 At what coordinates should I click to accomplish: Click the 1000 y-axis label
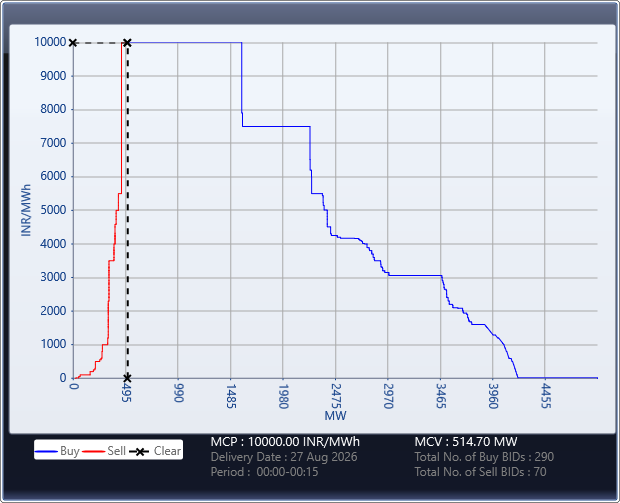point(53,344)
